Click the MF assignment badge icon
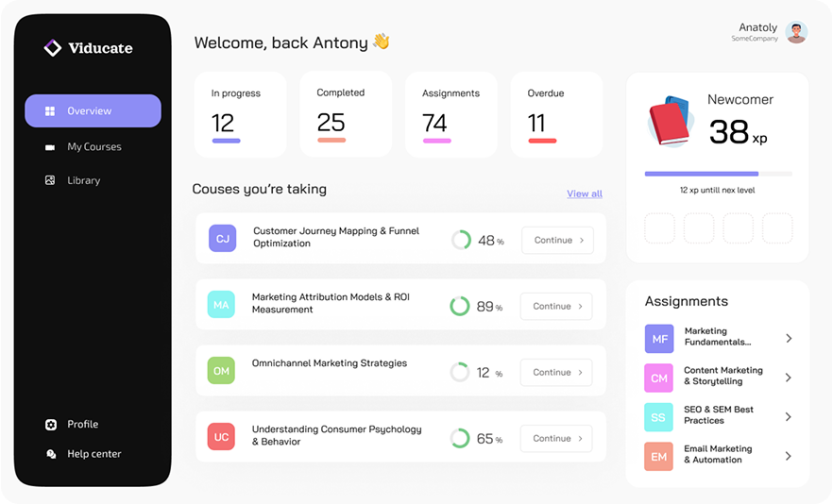Screen dimensions: 833x504 pyautogui.click(x=659, y=338)
